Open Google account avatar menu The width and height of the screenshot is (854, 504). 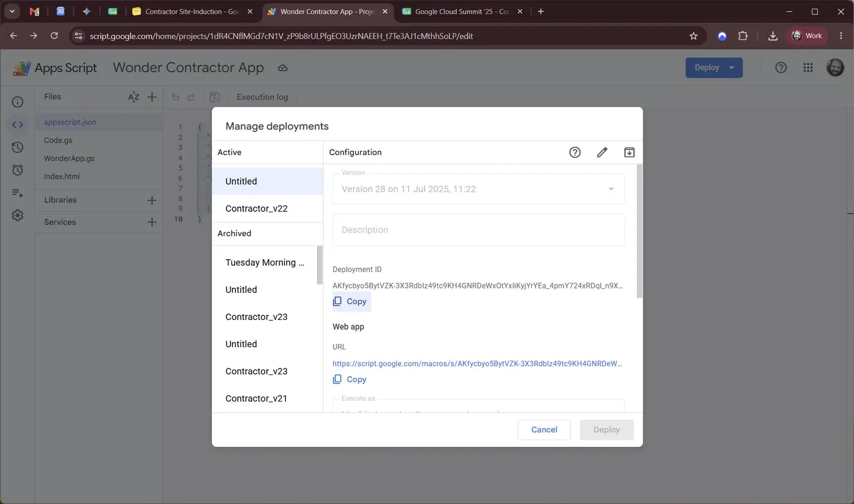click(x=835, y=68)
